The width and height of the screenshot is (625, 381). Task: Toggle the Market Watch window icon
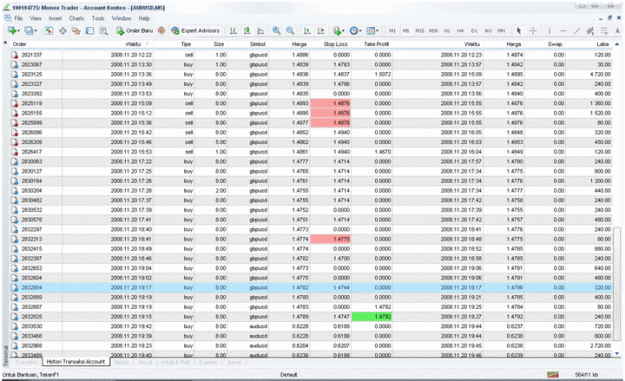[49, 31]
